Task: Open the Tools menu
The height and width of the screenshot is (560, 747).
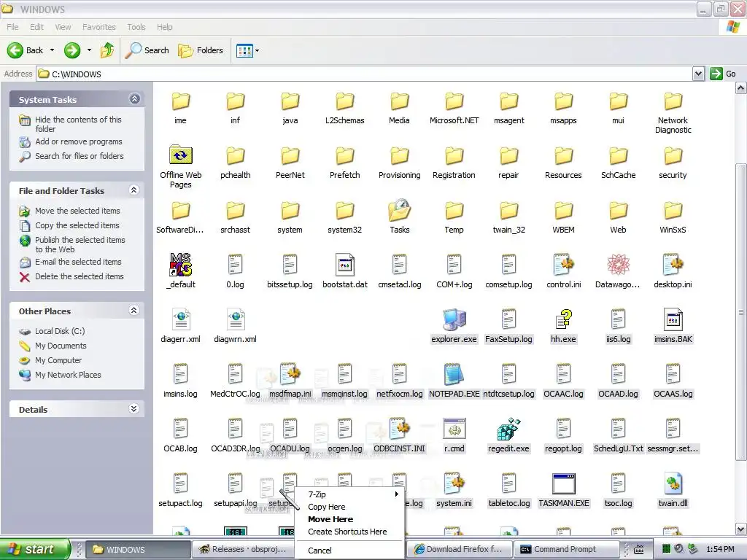Action: tap(136, 27)
